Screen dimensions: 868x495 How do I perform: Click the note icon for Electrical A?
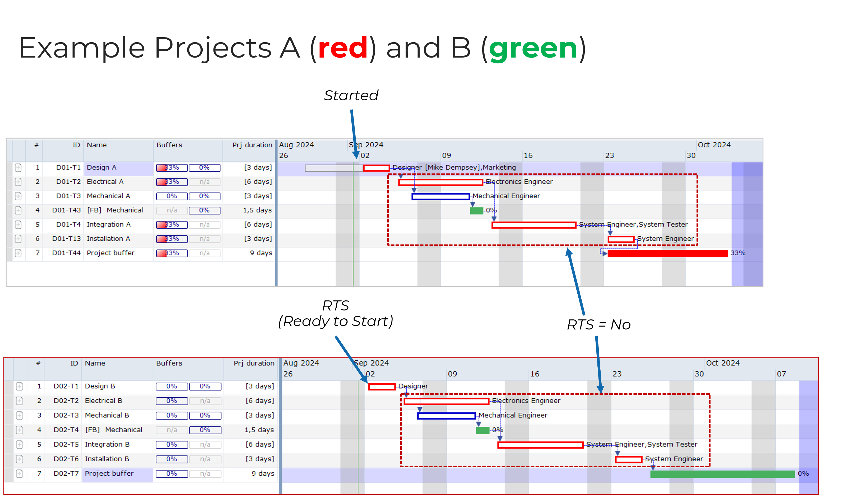[x=18, y=182]
